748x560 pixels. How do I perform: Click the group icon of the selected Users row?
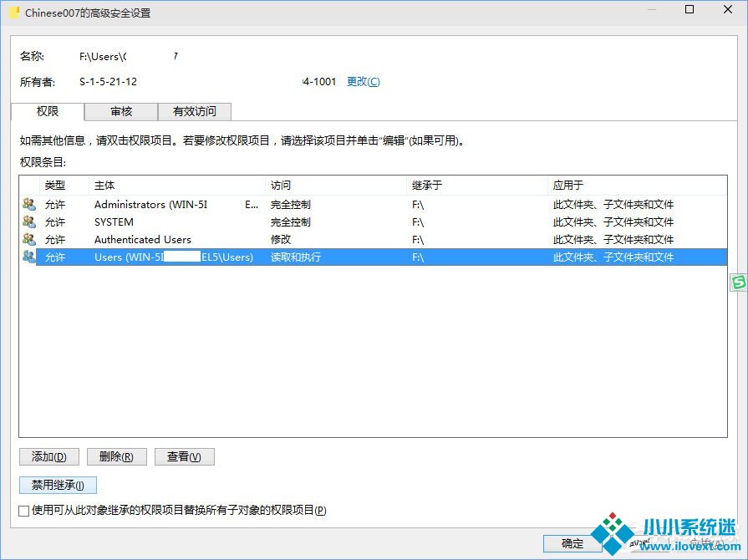(x=29, y=257)
